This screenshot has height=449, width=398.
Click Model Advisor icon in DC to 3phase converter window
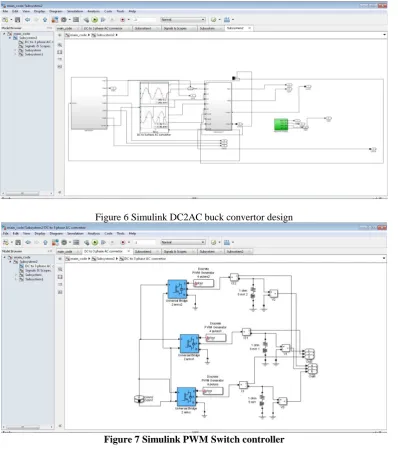[214, 242]
